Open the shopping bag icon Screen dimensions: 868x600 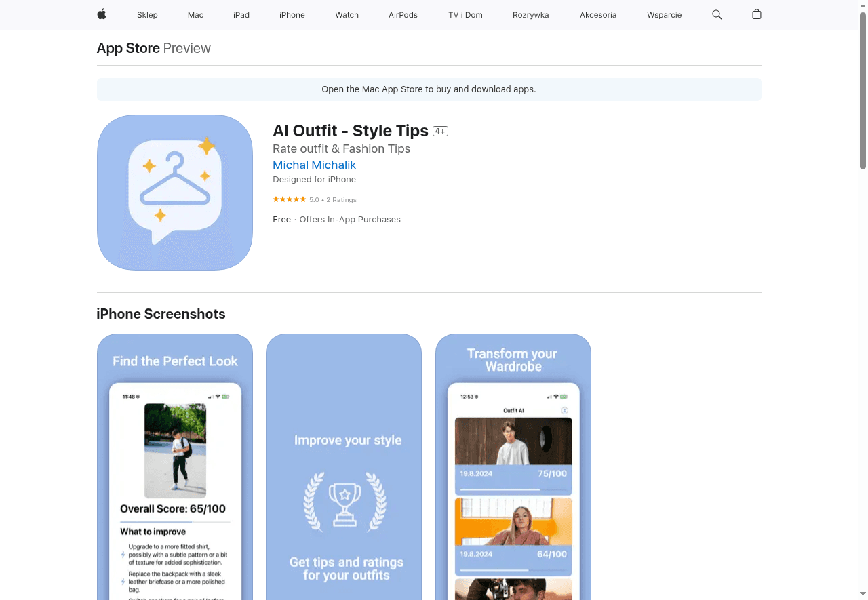coord(757,14)
